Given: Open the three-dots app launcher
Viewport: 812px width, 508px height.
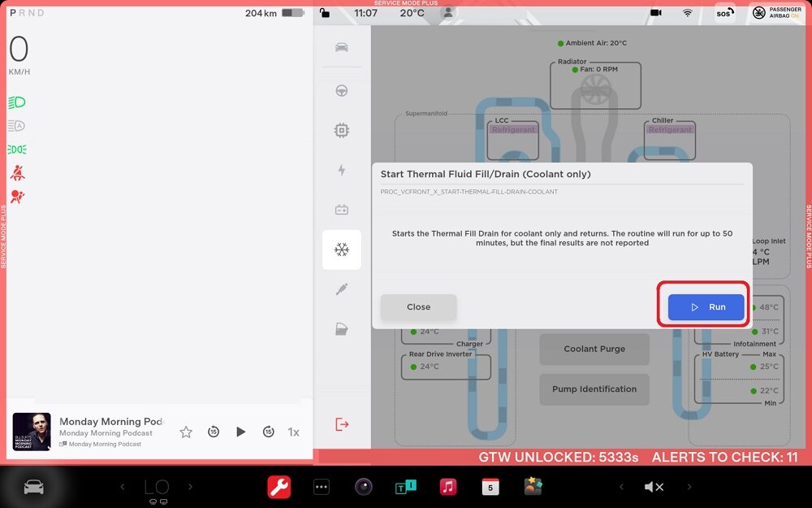Looking at the screenshot, I should click(x=322, y=487).
